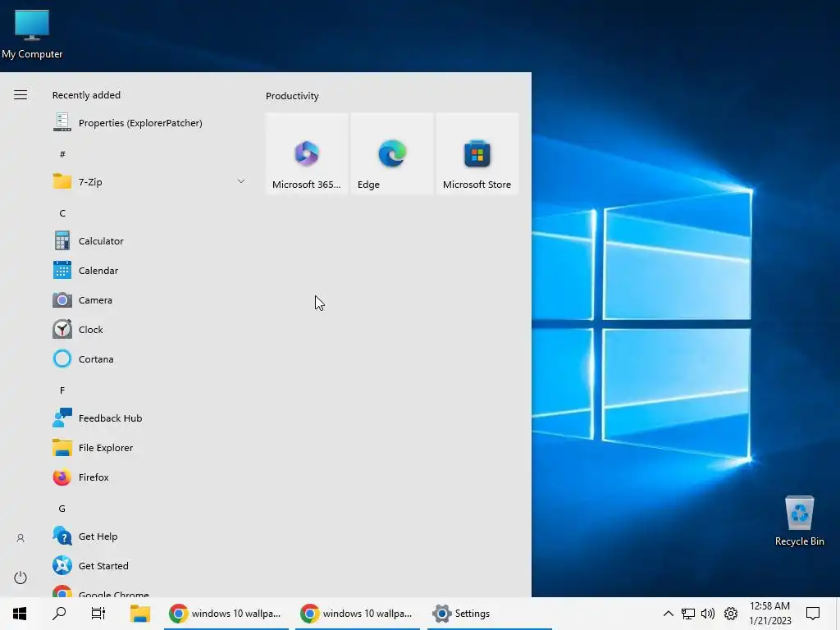The width and height of the screenshot is (840, 630).
Task: Open the Clock app
Action: click(x=149, y=330)
